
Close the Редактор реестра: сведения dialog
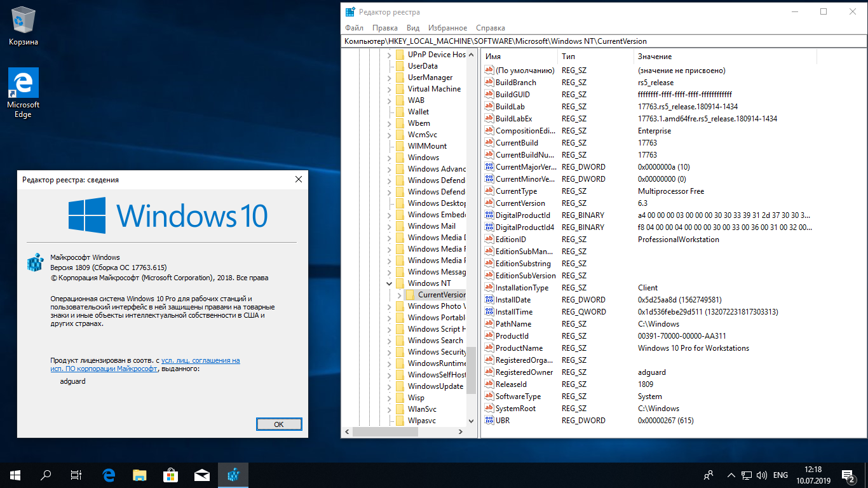tap(299, 180)
